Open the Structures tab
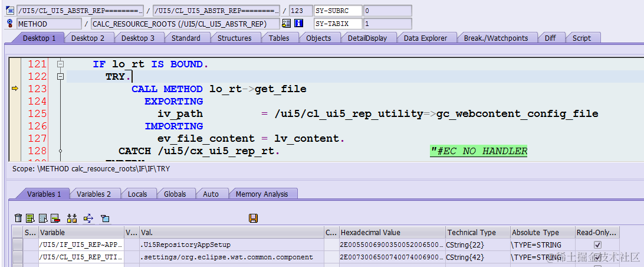Viewport: 644px width, 267px height. coord(234,38)
